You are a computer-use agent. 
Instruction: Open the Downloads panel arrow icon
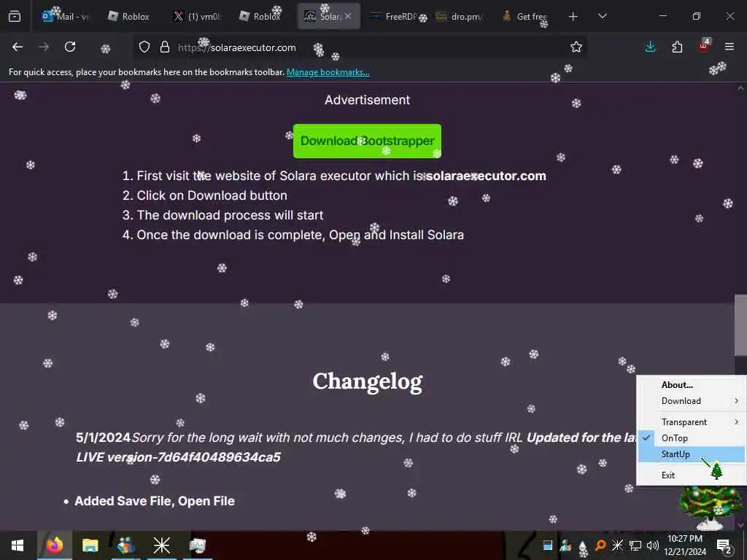[x=650, y=47]
